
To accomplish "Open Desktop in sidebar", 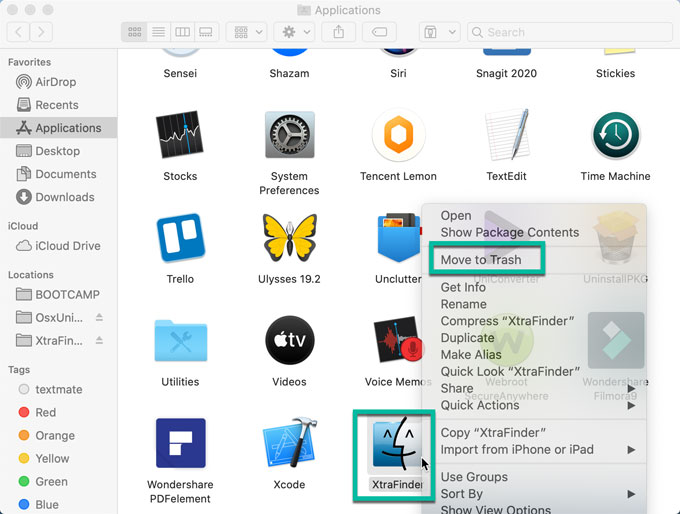I will (59, 151).
